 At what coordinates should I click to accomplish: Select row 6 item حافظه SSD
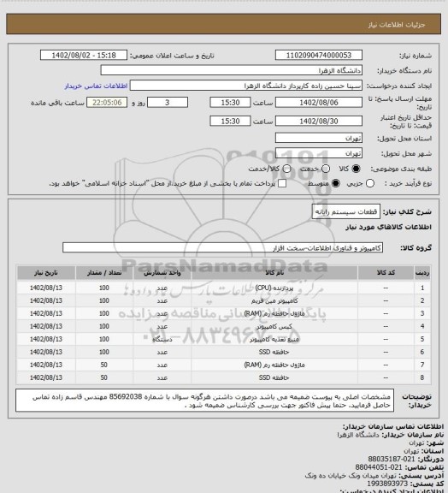[274, 352]
